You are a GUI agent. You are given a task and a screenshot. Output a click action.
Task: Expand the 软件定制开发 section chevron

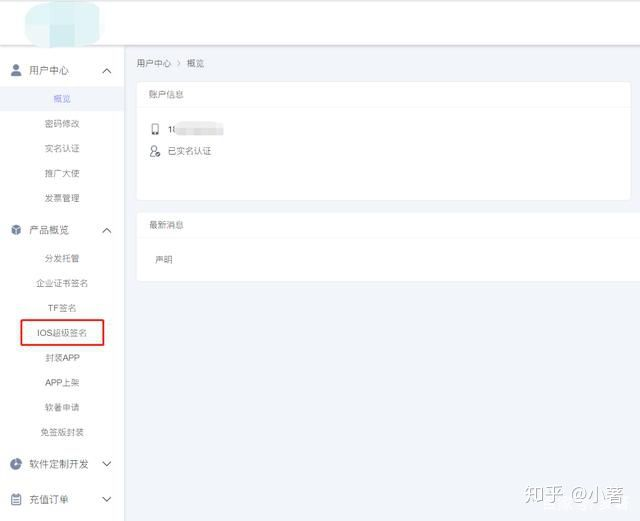pyautogui.click(x=107, y=464)
